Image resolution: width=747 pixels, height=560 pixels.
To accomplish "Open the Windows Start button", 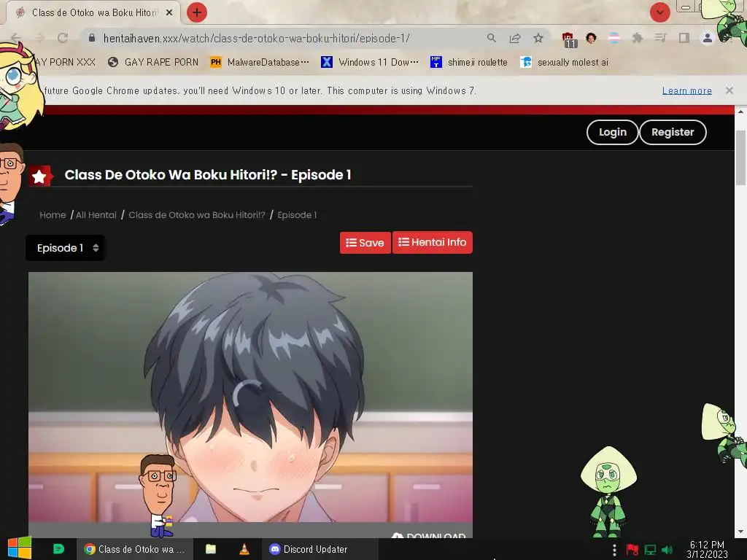I will point(20,548).
